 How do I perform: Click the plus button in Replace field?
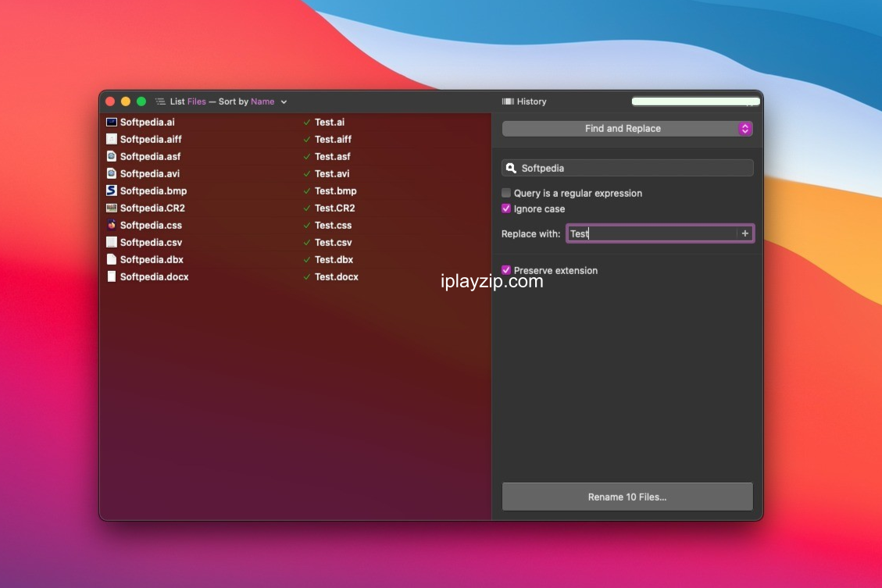(x=745, y=233)
